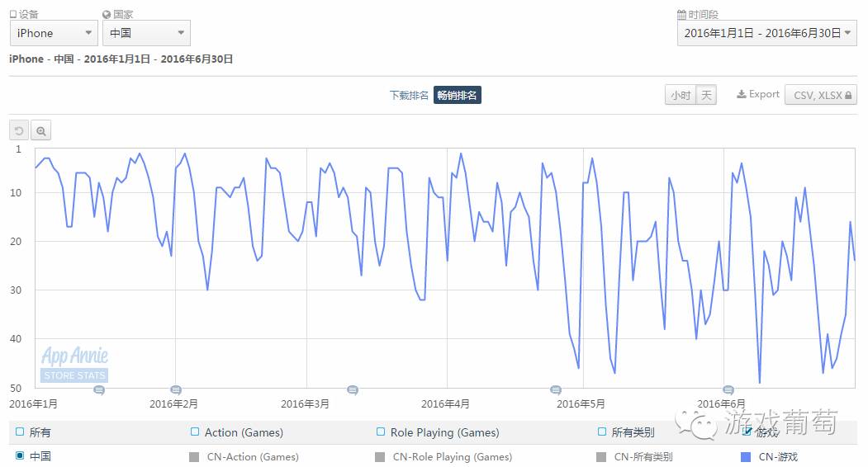Switch to the 下载排名 tab

point(409,95)
